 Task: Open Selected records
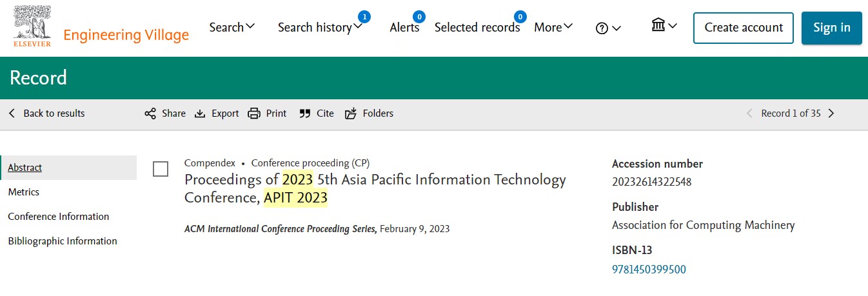click(477, 27)
